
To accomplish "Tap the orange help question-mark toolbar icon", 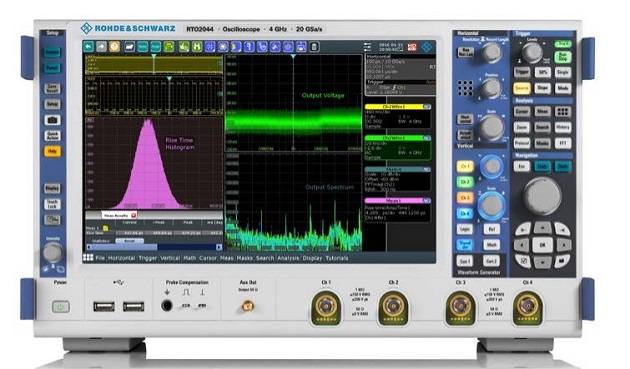I will point(115,47).
